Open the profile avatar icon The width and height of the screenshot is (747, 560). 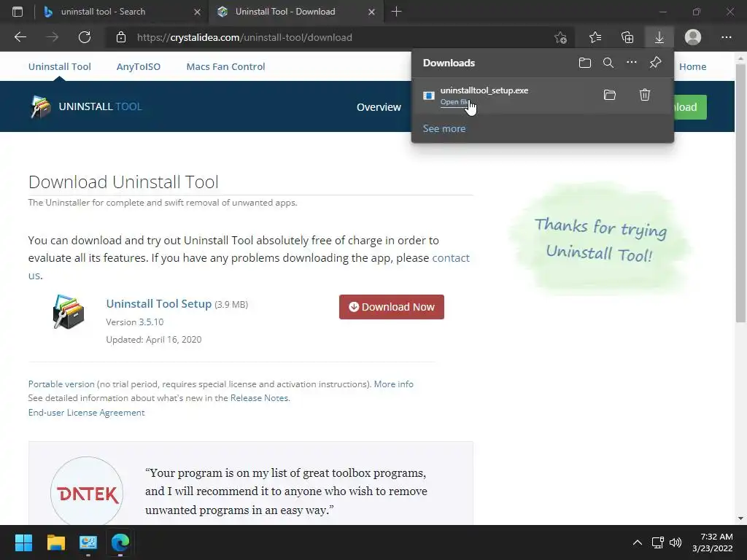[x=693, y=37]
